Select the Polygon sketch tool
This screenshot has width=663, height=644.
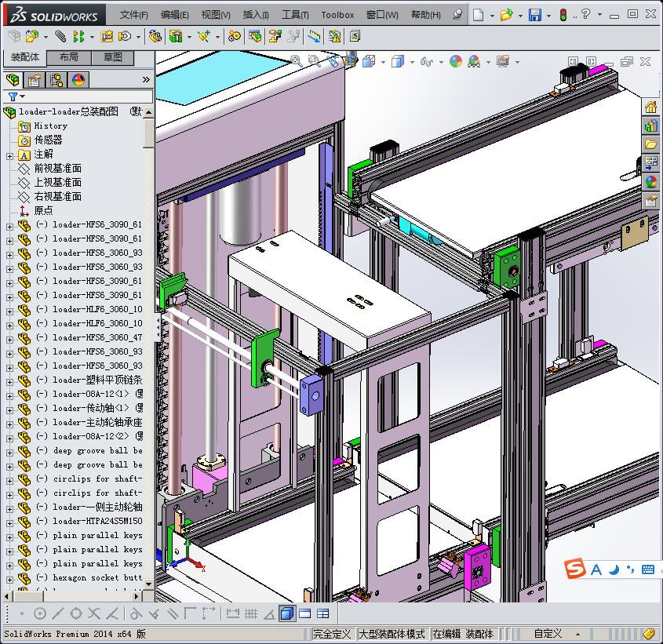(75, 615)
